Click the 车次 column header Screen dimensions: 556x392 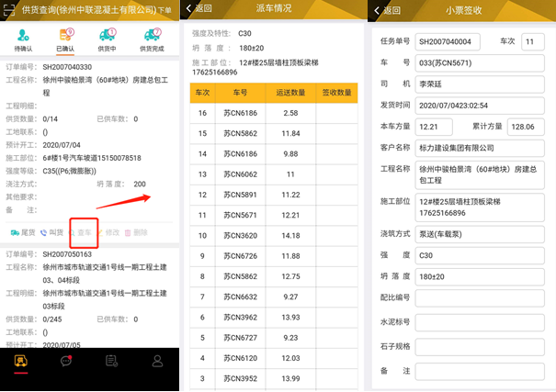click(x=202, y=93)
